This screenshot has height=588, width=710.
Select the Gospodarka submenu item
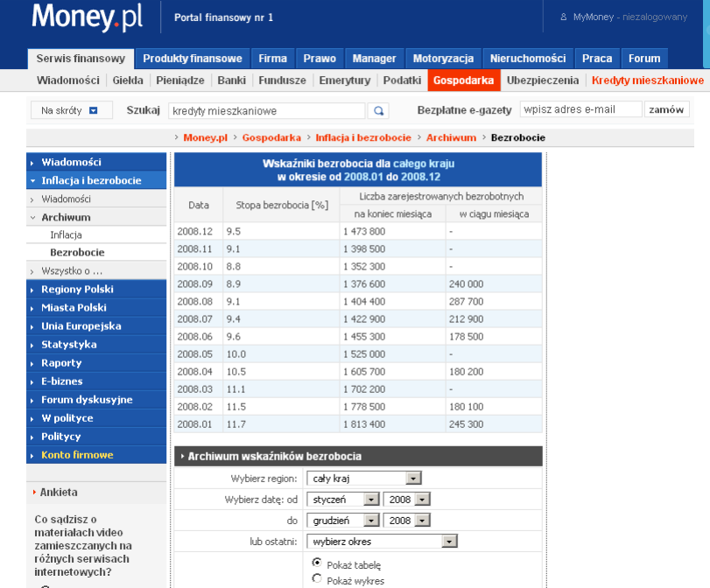click(x=464, y=80)
